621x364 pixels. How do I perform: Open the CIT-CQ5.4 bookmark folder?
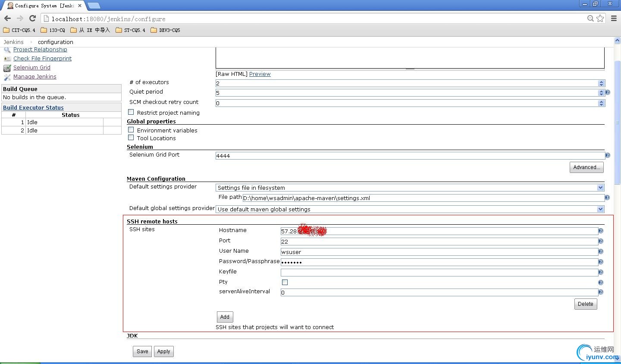pyautogui.click(x=19, y=30)
